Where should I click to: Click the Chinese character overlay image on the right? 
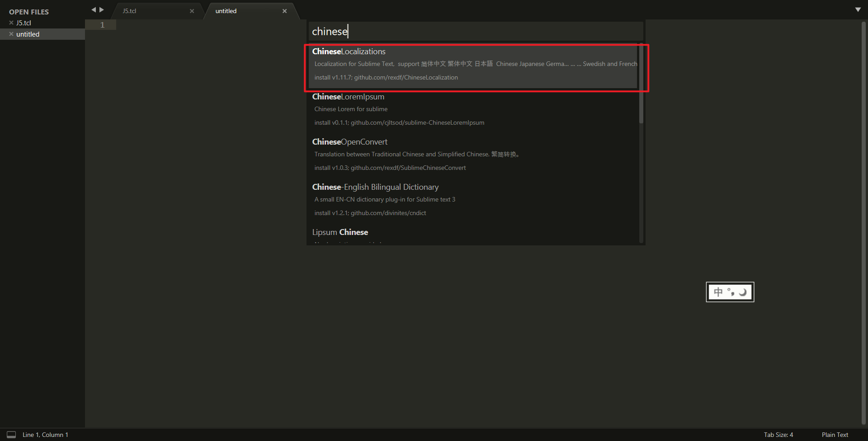pyautogui.click(x=730, y=292)
